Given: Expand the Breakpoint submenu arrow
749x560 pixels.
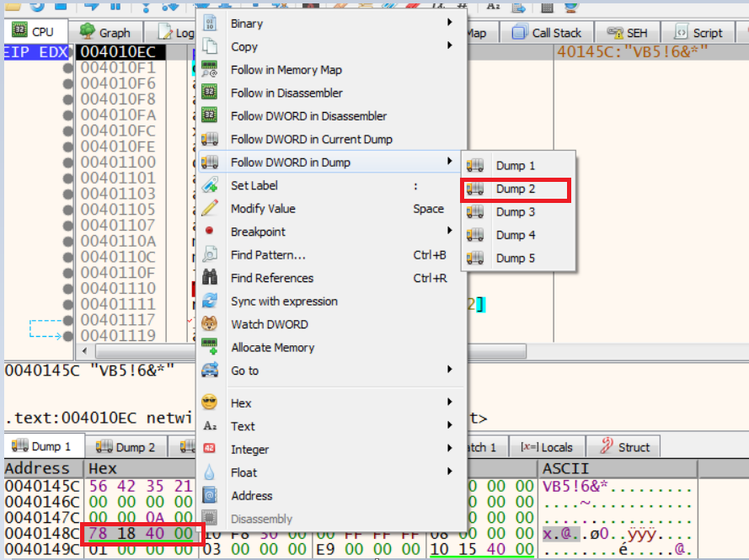Looking at the screenshot, I should tap(450, 232).
